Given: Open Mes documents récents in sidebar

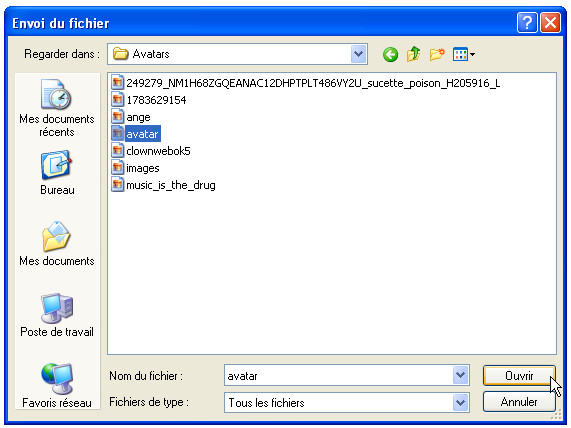Looking at the screenshot, I should [x=57, y=108].
